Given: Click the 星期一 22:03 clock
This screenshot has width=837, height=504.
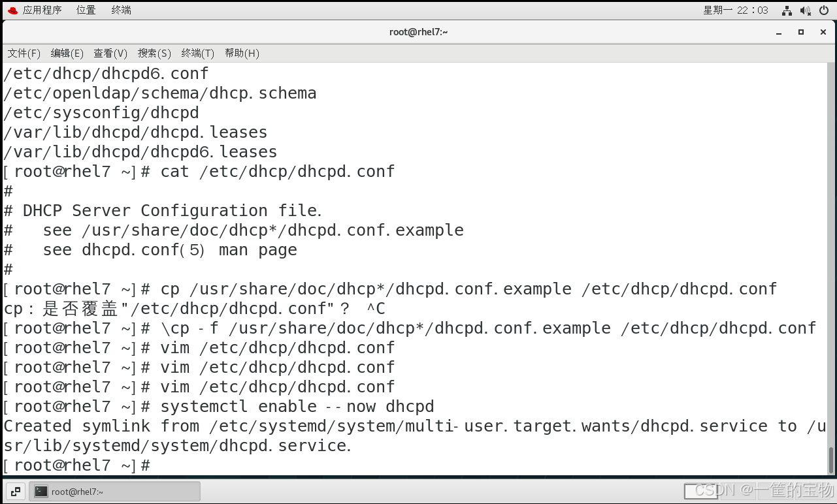Looking at the screenshot, I should [x=736, y=10].
